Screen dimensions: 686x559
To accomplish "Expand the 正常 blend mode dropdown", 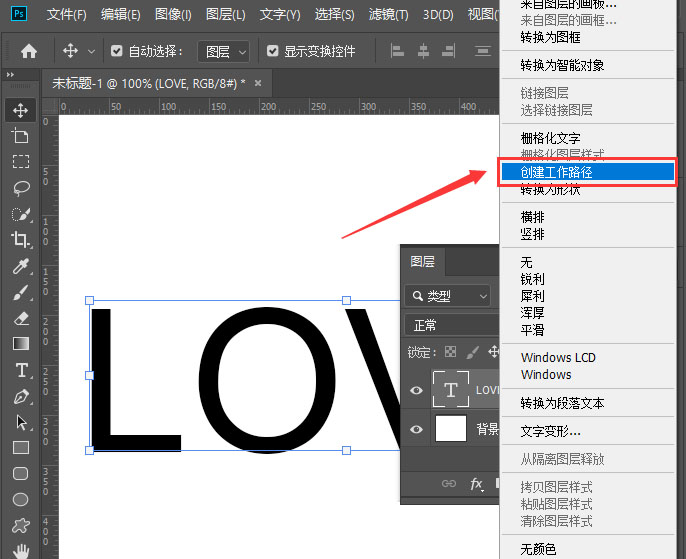I will pyautogui.click(x=450, y=325).
